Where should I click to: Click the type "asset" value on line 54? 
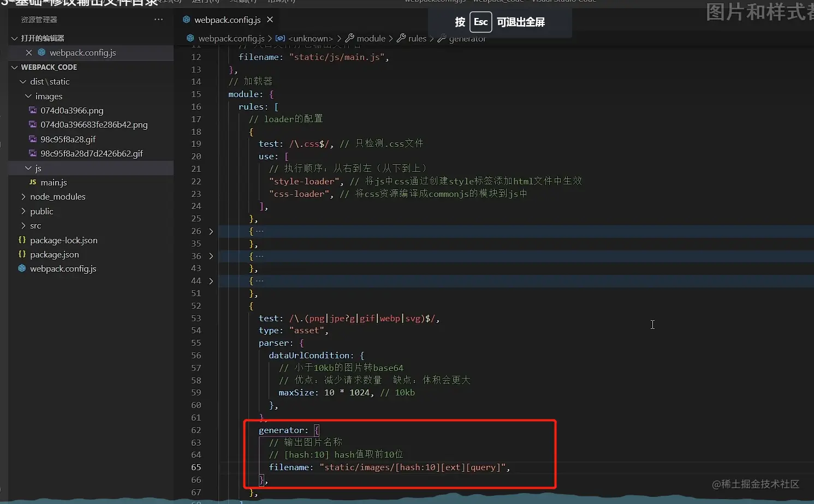click(x=307, y=330)
